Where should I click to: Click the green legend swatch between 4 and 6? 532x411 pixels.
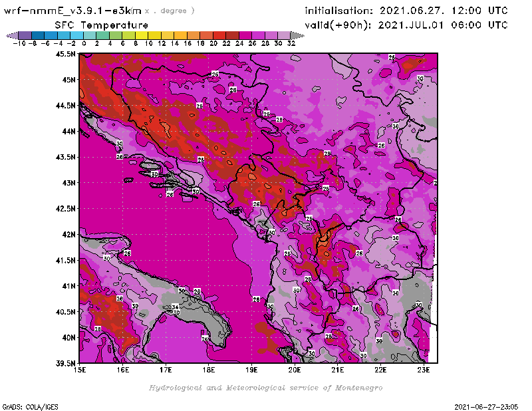coord(116,35)
